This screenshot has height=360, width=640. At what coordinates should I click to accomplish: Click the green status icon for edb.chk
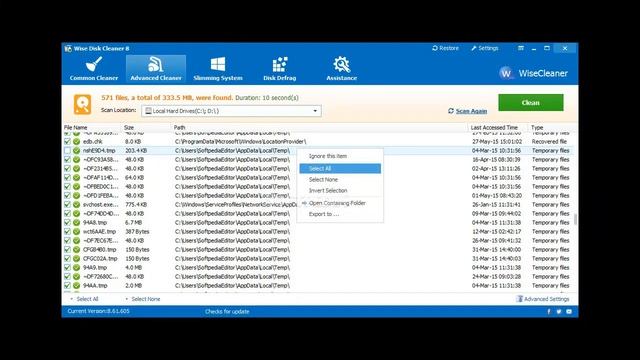coord(76,142)
